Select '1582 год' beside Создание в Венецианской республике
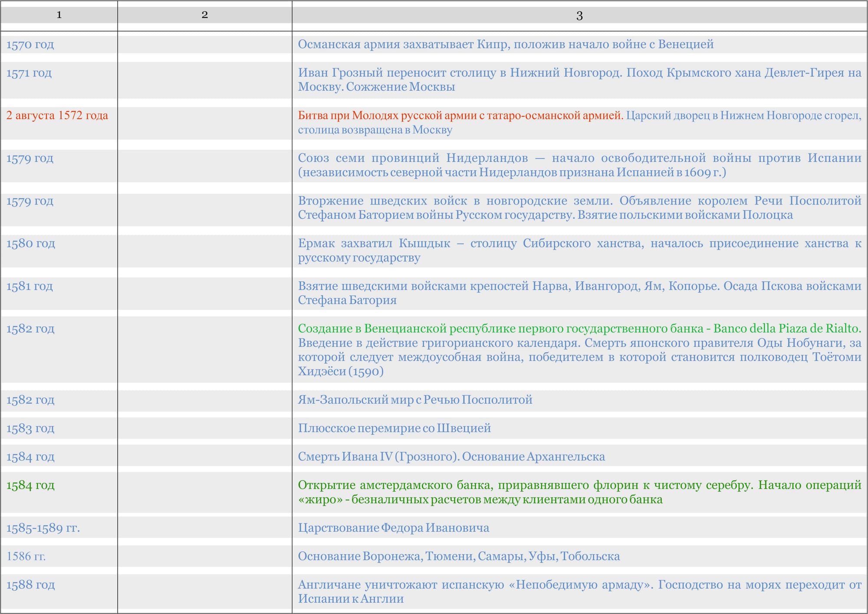This screenshot has width=868, height=614. [30, 329]
